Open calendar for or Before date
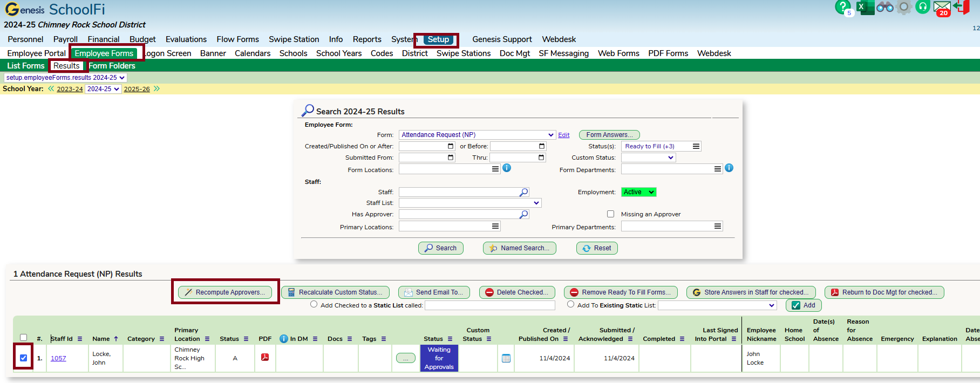Image resolution: width=980 pixels, height=383 pixels. coord(542,146)
